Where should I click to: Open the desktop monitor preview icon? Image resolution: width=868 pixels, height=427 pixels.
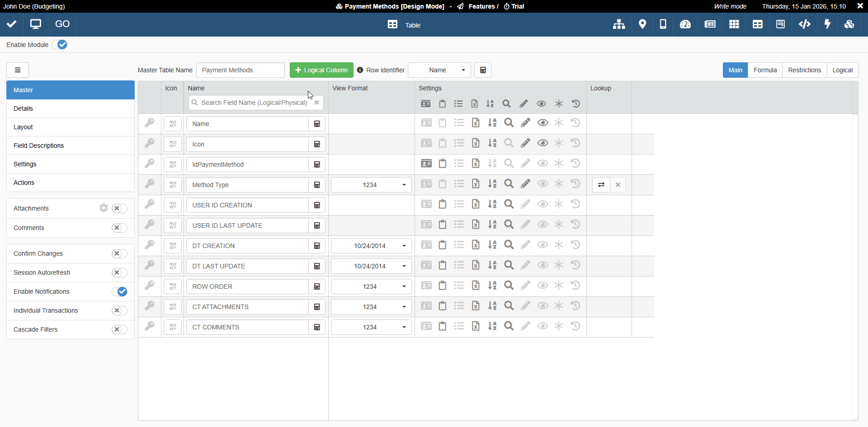click(36, 24)
